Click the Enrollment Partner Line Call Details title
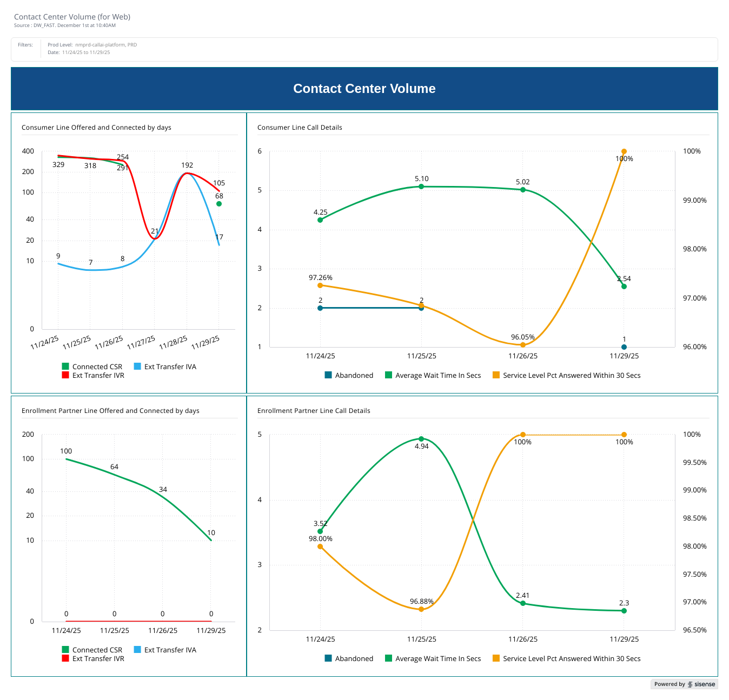729x700 pixels. pyautogui.click(x=314, y=411)
